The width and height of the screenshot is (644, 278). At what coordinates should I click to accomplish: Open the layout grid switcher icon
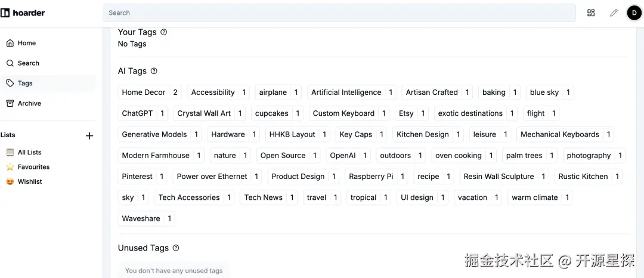coord(591,13)
